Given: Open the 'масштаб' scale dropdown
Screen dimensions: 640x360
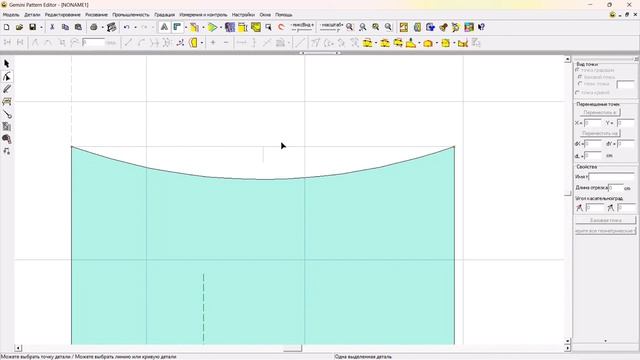Looking at the screenshot, I should 331,27.
